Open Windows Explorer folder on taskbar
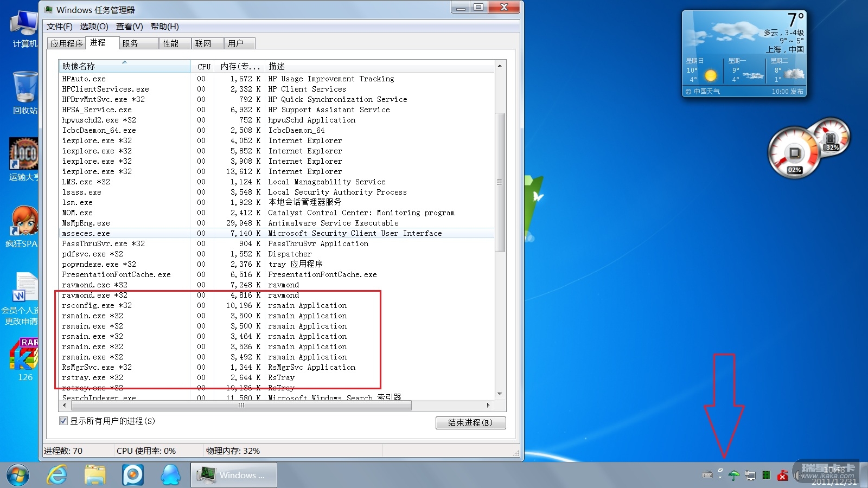 click(95, 475)
